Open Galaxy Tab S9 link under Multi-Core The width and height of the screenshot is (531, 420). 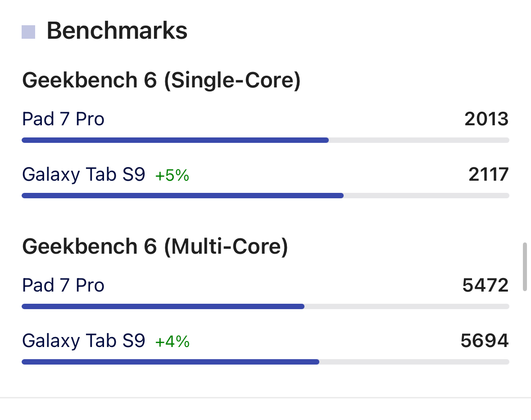click(x=83, y=341)
